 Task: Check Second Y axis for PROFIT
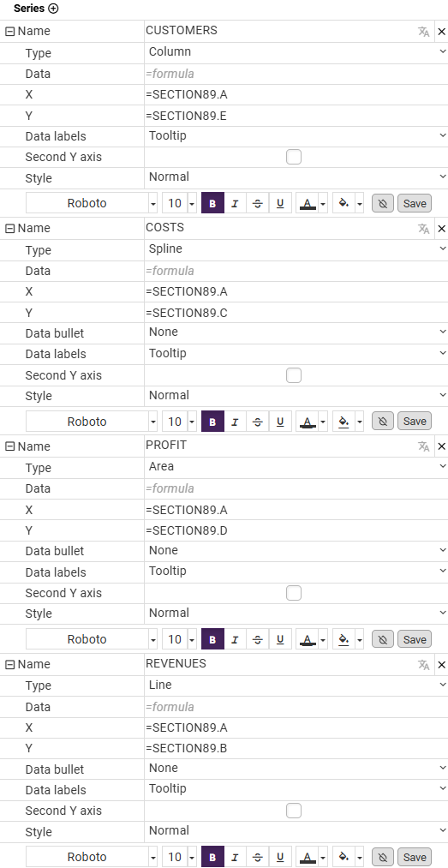click(294, 594)
